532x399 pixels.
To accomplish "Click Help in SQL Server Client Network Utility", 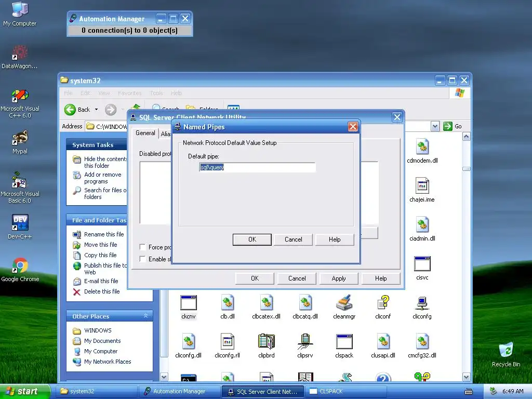I will [x=381, y=278].
